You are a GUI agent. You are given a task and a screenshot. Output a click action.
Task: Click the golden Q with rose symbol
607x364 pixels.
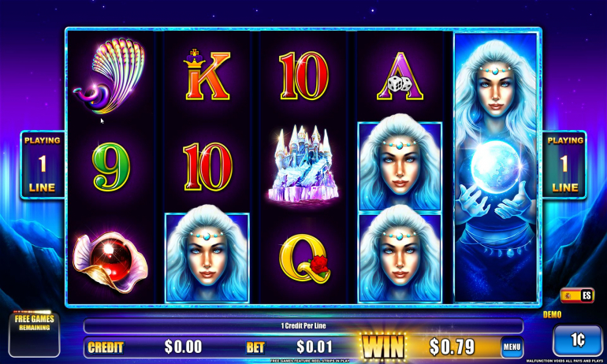point(304,258)
